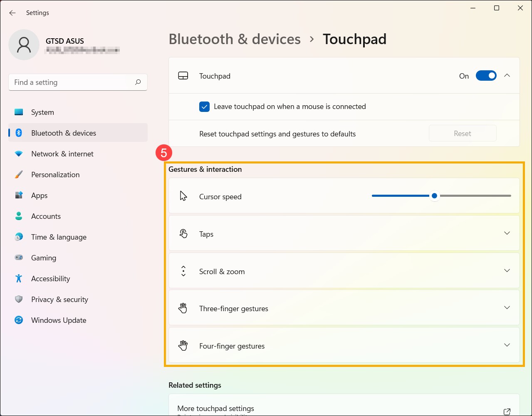Screen dimensions: 532x416
Task: Open Network & internet from the sidebar
Action: [62, 154]
